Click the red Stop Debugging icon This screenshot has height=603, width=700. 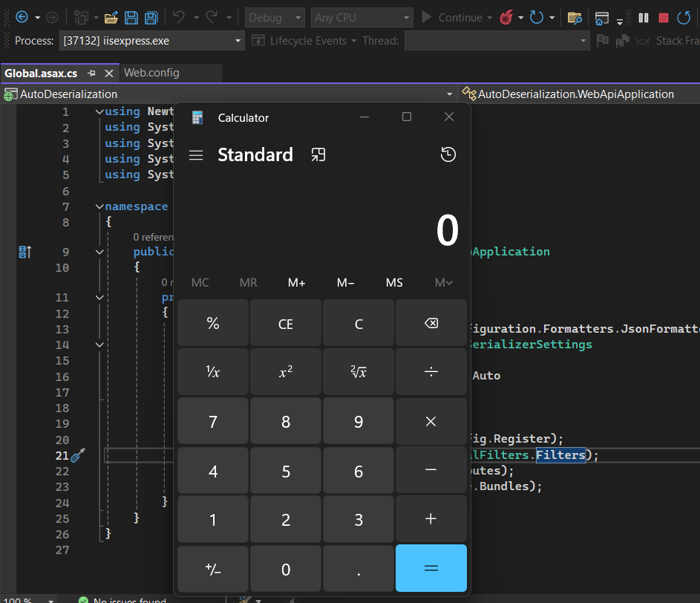[664, 18]
